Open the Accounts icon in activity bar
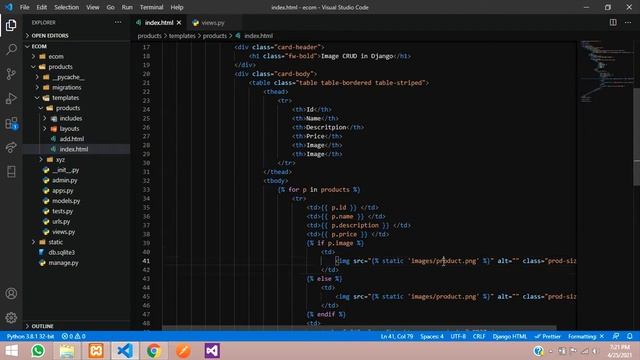This screenshot has width=640, height=360. (x=11, y=293)
